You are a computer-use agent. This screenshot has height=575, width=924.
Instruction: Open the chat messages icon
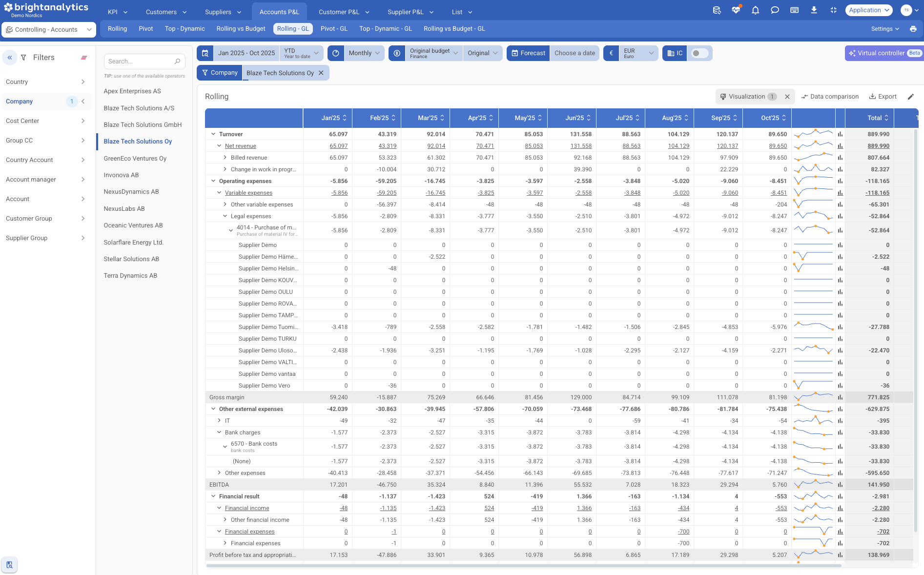click(775, 10)
